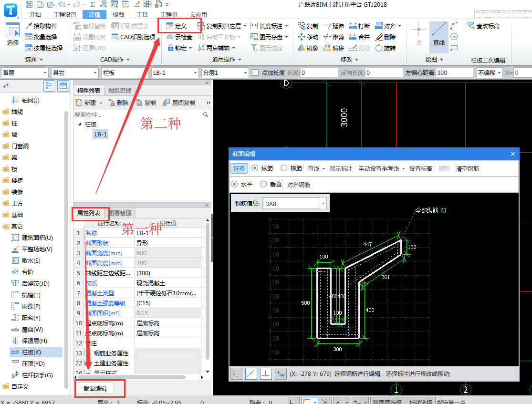Click the 复制 copy tool in 修改 group

[x=308, y=26]
